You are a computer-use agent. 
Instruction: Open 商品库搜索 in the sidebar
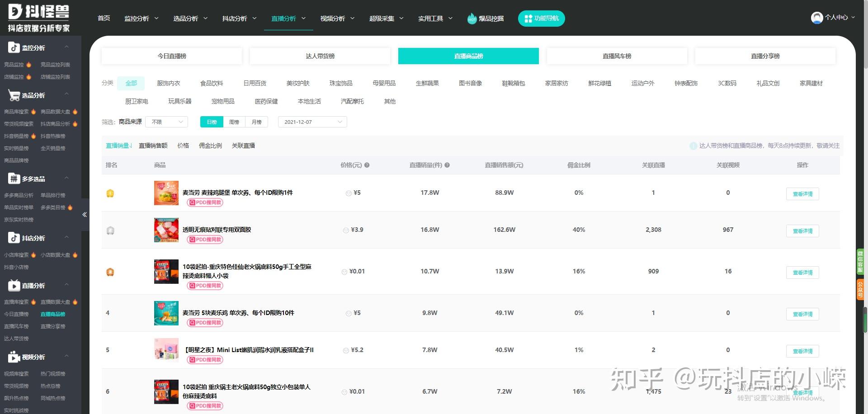(16, 112)
